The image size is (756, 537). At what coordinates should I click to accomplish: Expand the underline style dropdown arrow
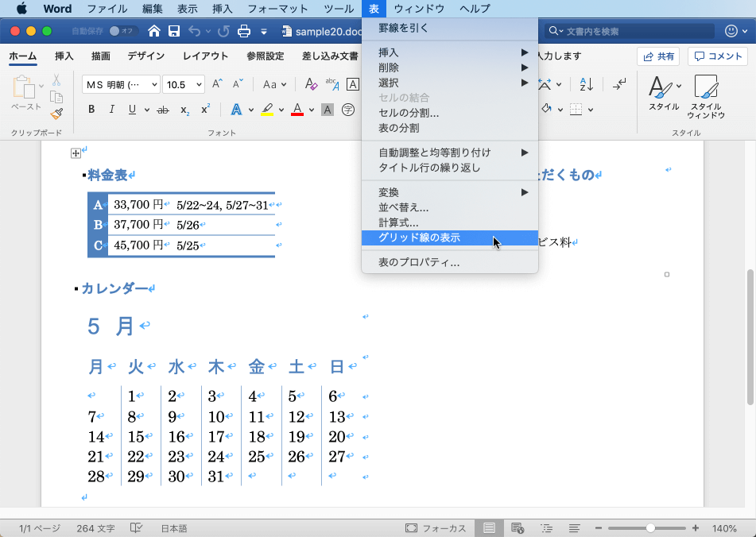tap(146, 110)
